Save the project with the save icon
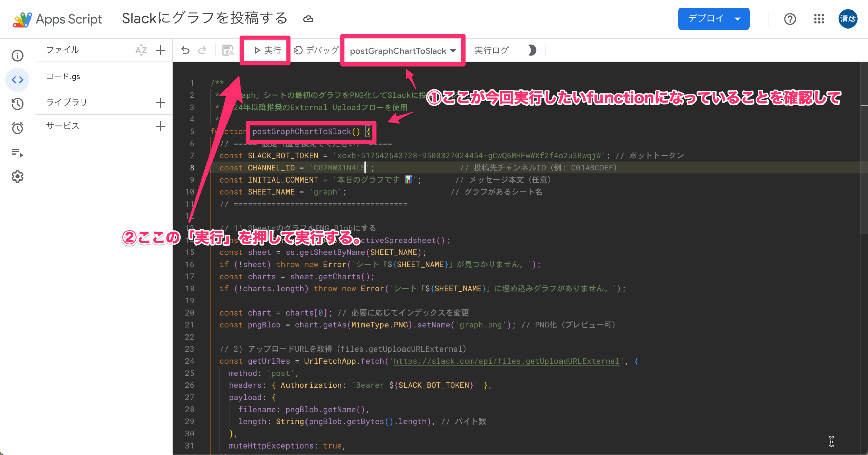The image size is (868, 455). click(x=228, y=50)
